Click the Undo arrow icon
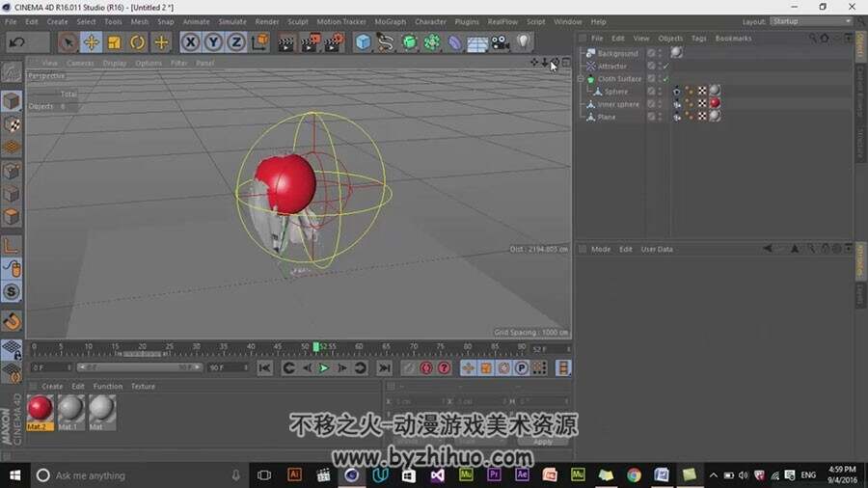Image resolution: width=868 pixels, height=488 pixels. [x=17, y=42]
